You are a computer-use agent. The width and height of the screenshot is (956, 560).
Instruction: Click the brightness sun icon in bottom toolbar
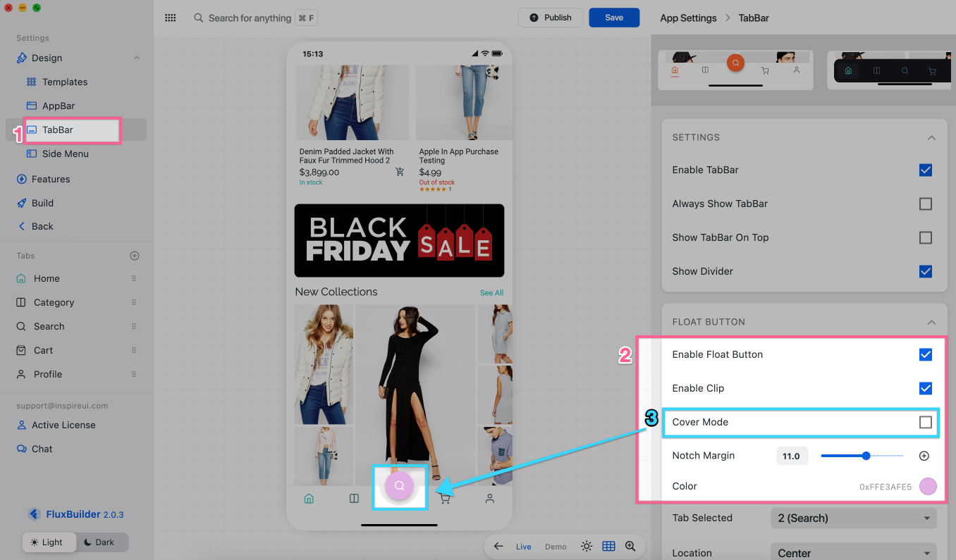[x=587, y=547]
